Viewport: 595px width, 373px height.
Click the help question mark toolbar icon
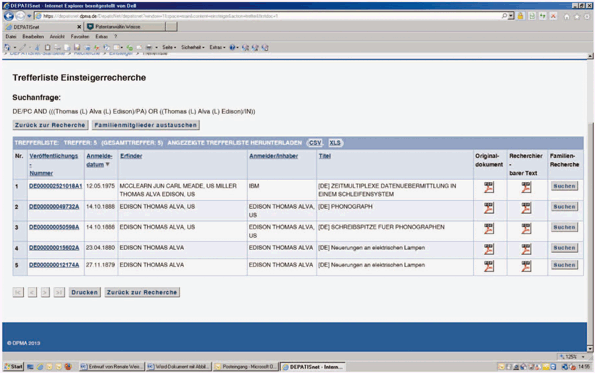coord(233,47)
